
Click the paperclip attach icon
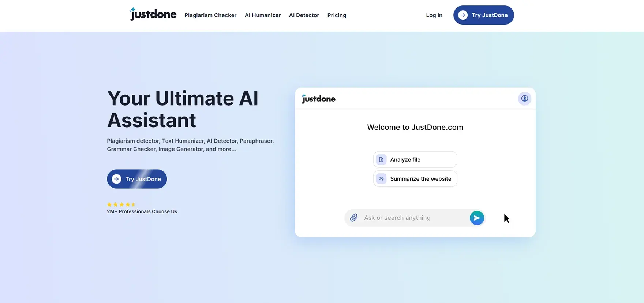[x=354, y=218]
